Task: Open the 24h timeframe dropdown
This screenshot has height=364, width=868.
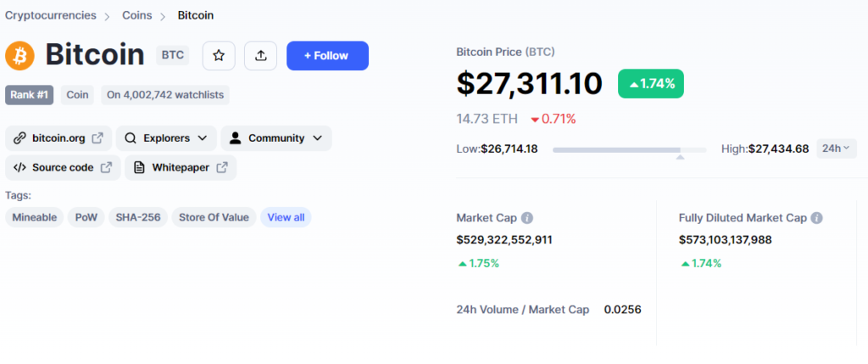Action: [x=837, y=148]
